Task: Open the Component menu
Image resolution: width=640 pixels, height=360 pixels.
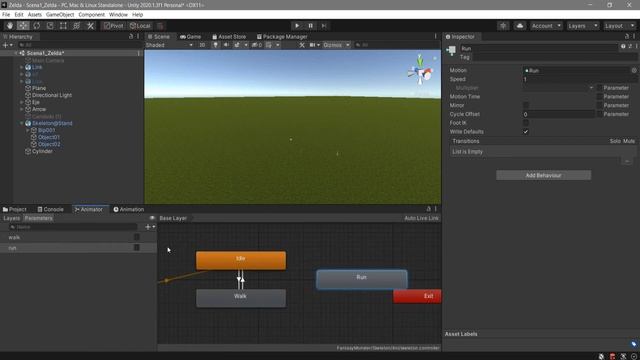Action: click(x=91, y=14)
